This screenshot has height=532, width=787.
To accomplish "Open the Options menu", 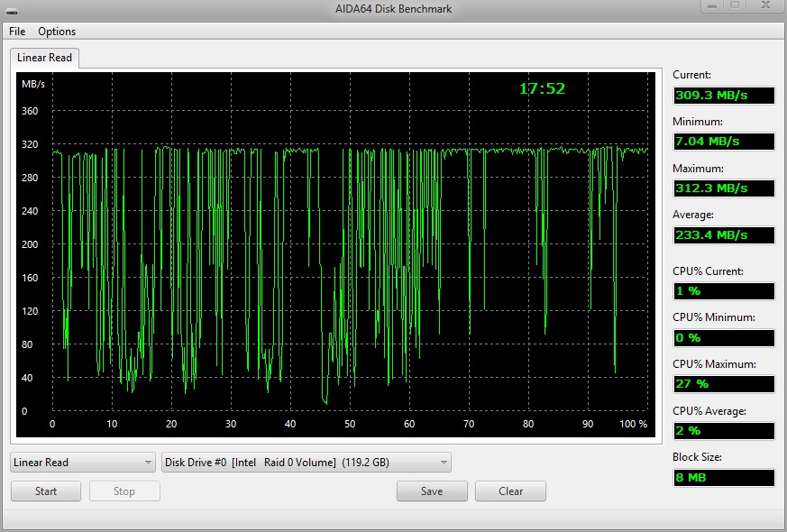I will tap(57, 32).
